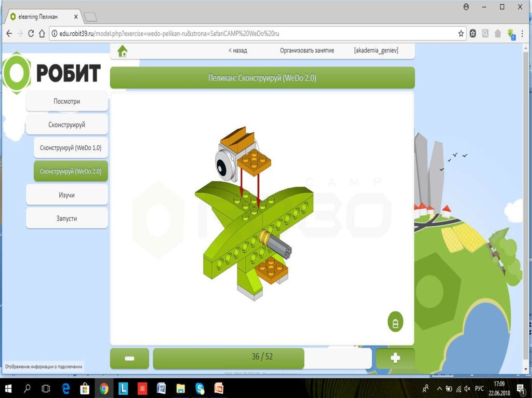Launch Microsoft Edge from taskbar
Screen dimensions: 532x398
65,389
